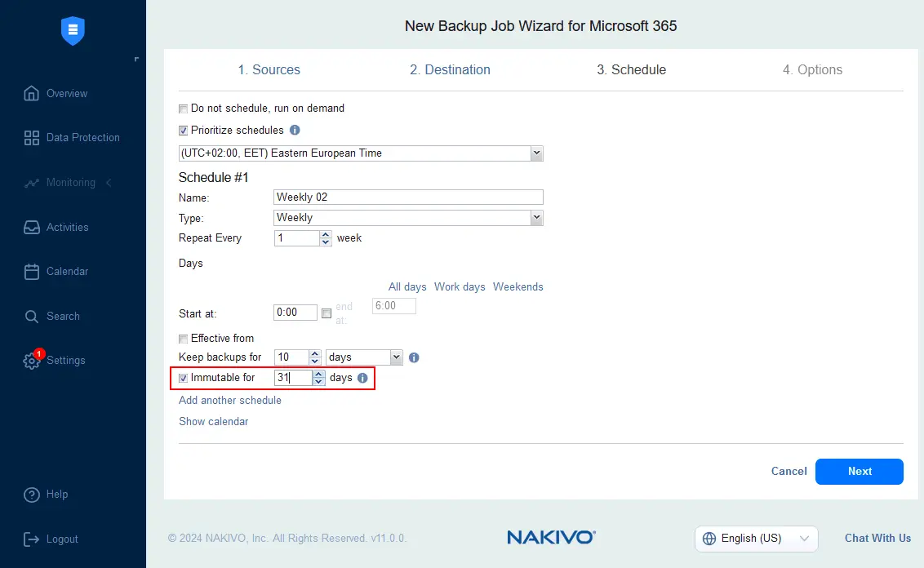924x568 pixels.
Task: Cancel the backup job wizard
Action: [x=789, y=472]
